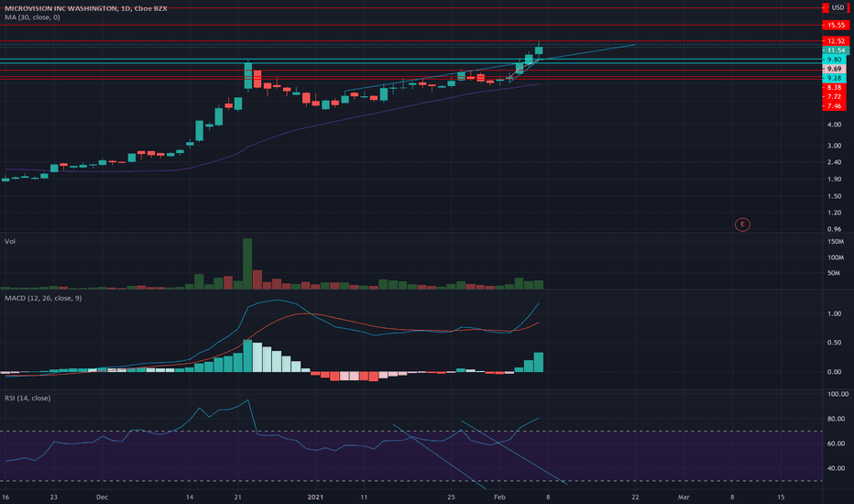
Task: Click the 150M volume axis value
Action: click(836, 241)
